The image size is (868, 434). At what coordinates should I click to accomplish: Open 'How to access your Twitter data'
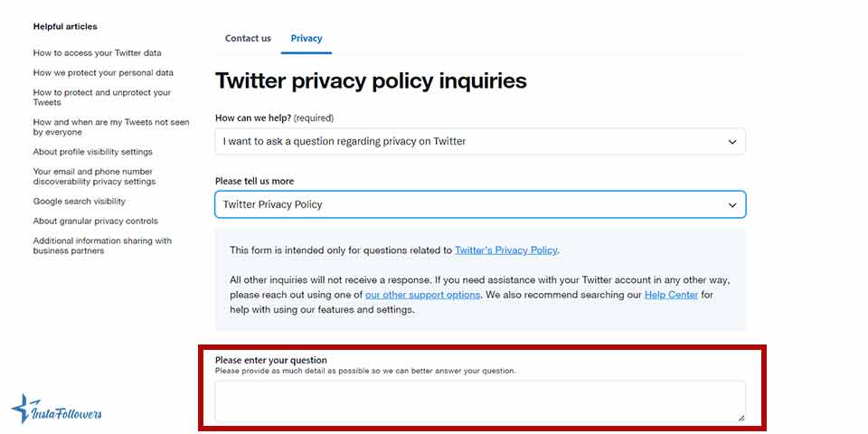(98, 53)
